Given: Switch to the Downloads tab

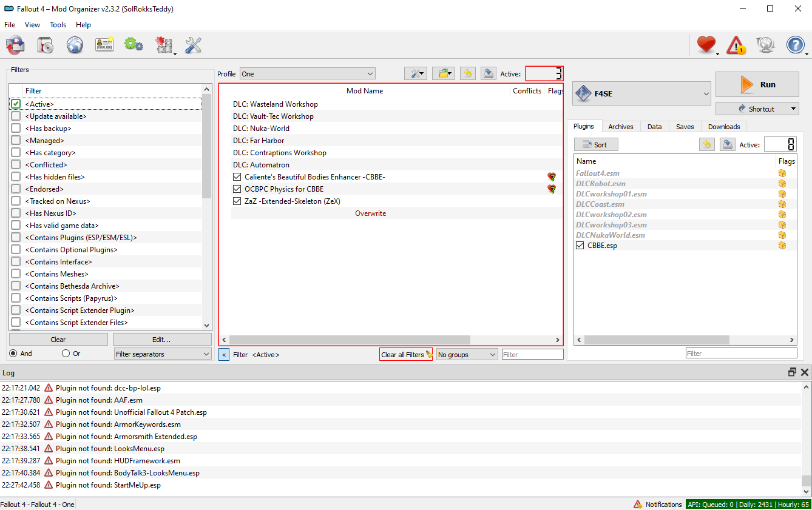Looking at the screenshot, I should [723, 127].
